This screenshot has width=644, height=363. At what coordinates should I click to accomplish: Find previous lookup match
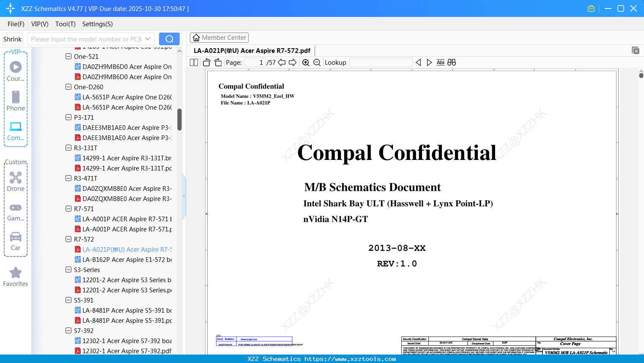click(x=418, y=63)
